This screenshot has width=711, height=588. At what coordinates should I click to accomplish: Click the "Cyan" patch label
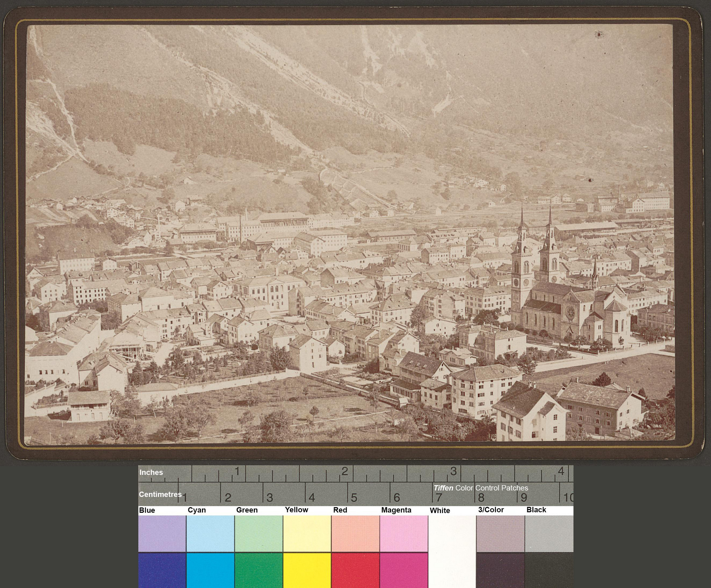197,510
